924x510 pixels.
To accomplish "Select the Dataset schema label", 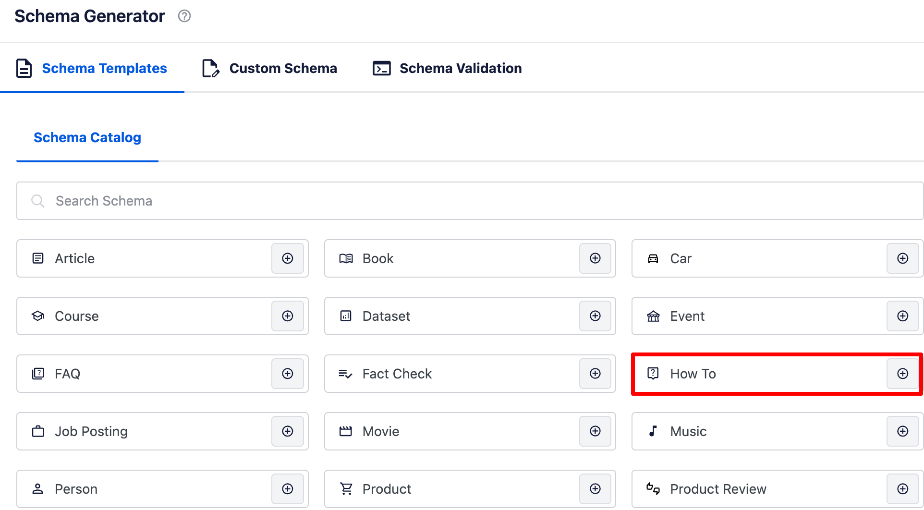I will coord(386,316).
